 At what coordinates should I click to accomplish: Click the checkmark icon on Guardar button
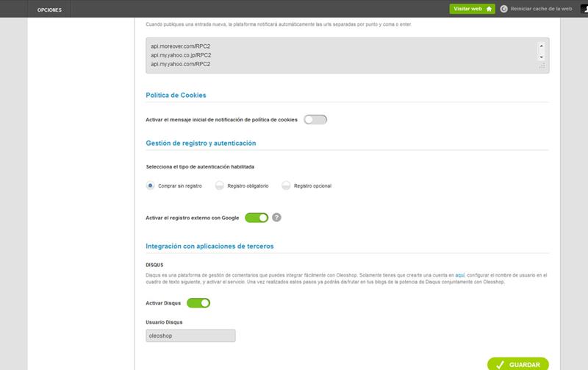[499, 365]
